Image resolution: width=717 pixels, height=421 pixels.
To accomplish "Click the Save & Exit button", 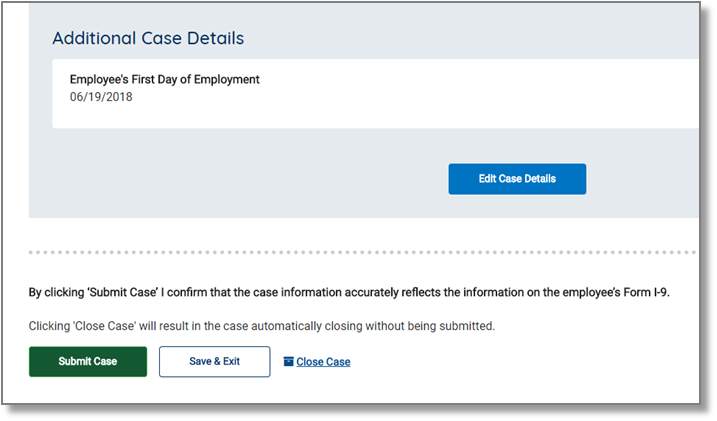I will click(215, 362).
